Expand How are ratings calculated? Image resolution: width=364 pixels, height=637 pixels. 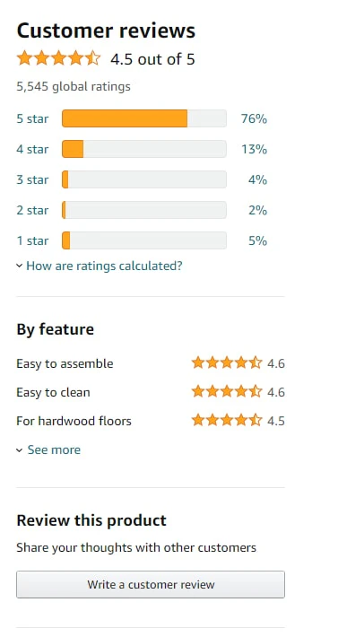(x=104, y=266)
